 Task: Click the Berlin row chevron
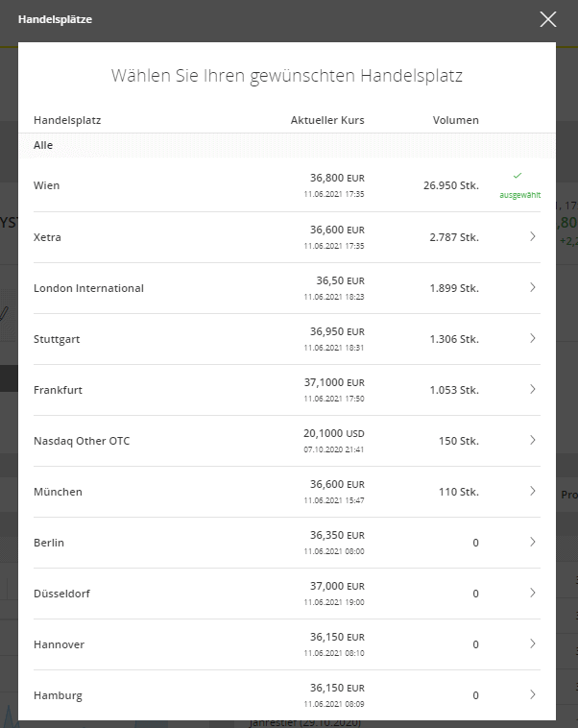point(533,543)
